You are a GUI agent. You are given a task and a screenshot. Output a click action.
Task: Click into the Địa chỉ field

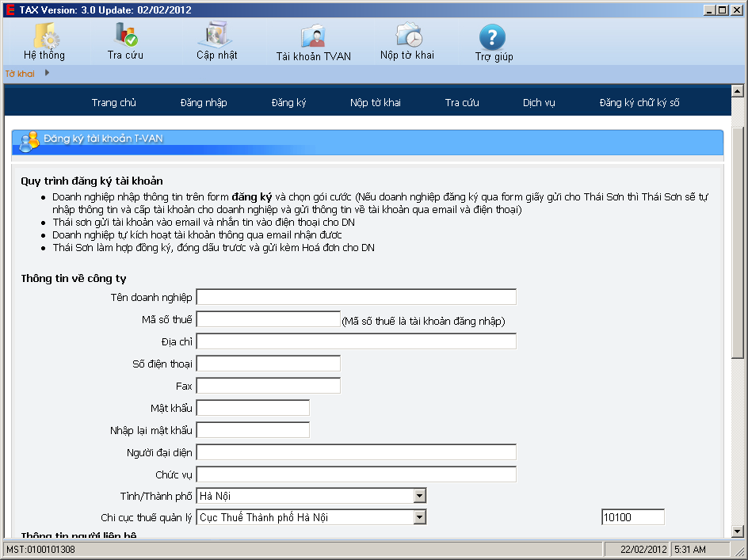click(x=357, y=341)
